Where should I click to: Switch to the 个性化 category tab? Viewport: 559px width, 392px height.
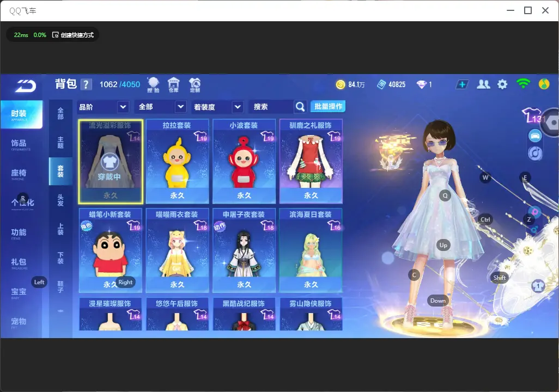click(x=21, y=203)
